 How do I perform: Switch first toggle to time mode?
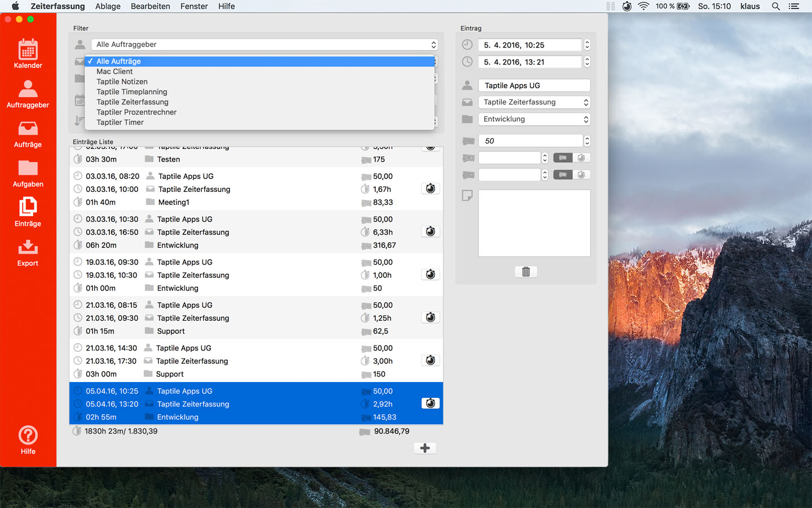[581, 158]
